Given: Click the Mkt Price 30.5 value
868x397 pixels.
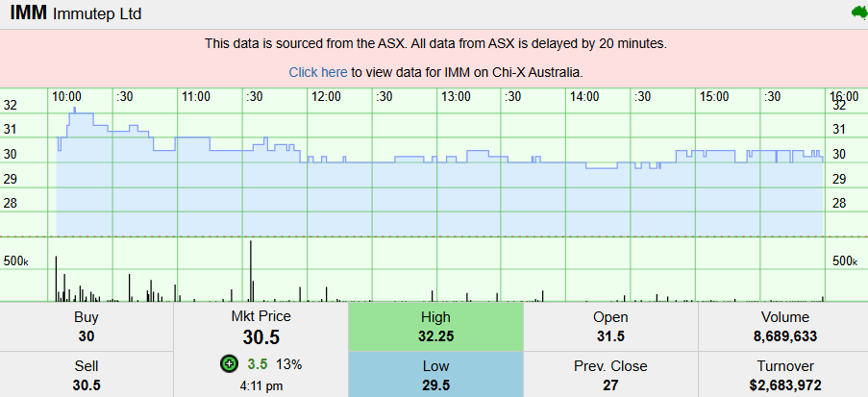Looking at the screenshot, I should pos(261,337).
